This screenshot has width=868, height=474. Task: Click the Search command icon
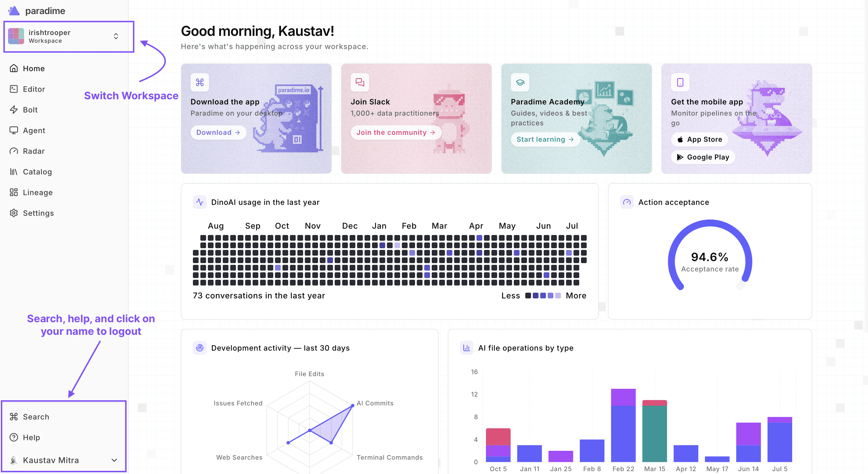click(x=14, y=417)
